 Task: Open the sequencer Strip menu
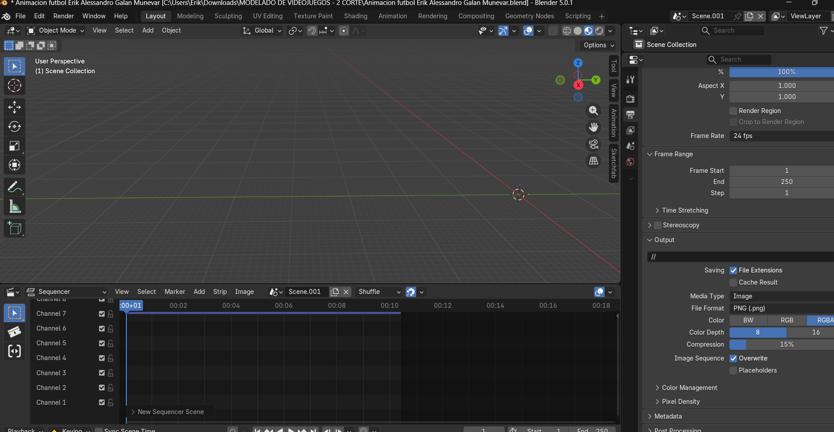point(220,292)
